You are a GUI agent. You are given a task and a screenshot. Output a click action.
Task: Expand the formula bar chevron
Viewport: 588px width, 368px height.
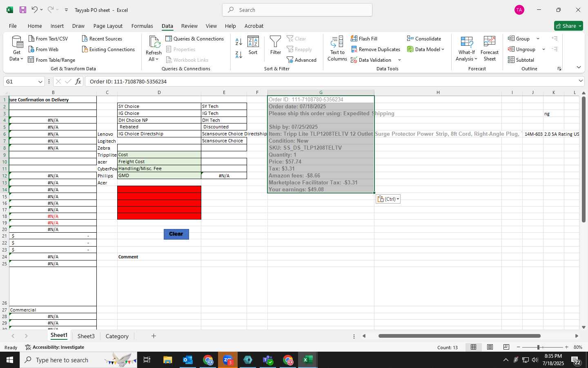(581, 81)
